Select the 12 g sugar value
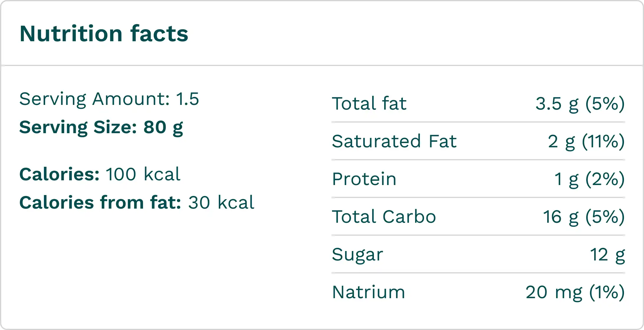Image resolution: width=644 pixels, height=330 pixels. click(607, 254)
